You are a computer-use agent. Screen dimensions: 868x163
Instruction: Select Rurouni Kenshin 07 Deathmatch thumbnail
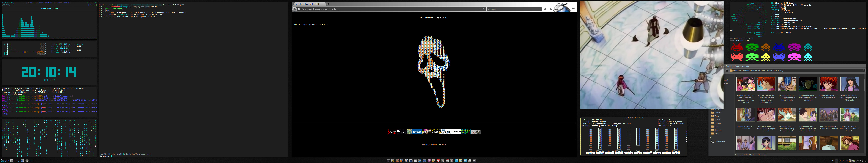click(x=808, y=84)
